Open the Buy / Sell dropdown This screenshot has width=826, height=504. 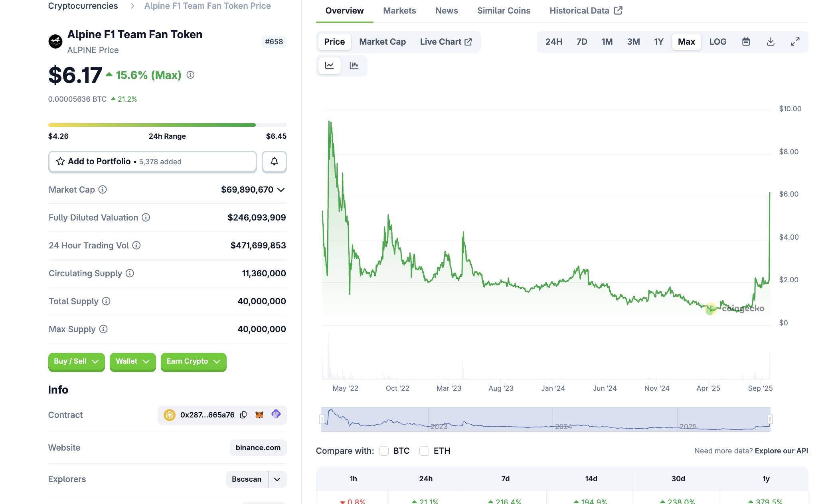click(76, 361)
